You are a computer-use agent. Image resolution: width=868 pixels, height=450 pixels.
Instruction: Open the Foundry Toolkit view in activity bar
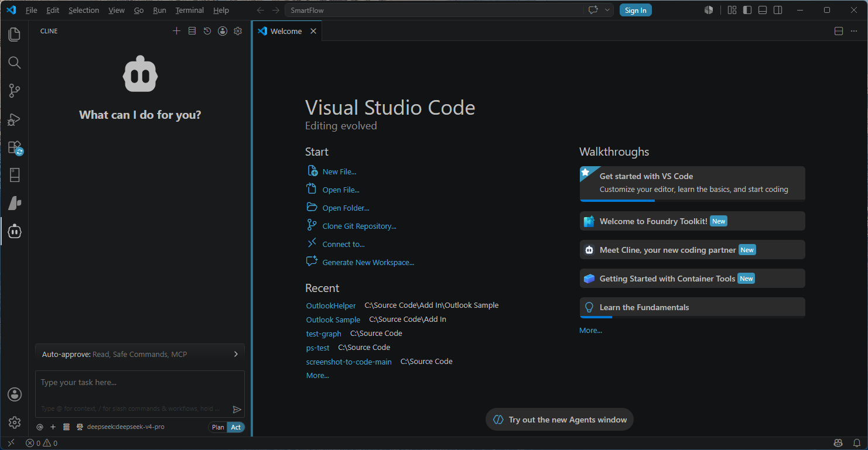14,204
